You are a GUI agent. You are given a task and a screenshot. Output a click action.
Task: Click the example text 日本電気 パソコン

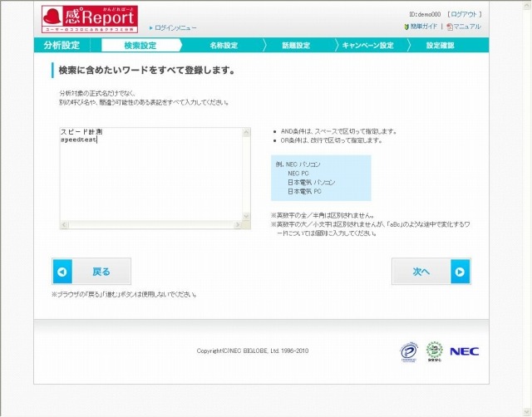(312, 183)
